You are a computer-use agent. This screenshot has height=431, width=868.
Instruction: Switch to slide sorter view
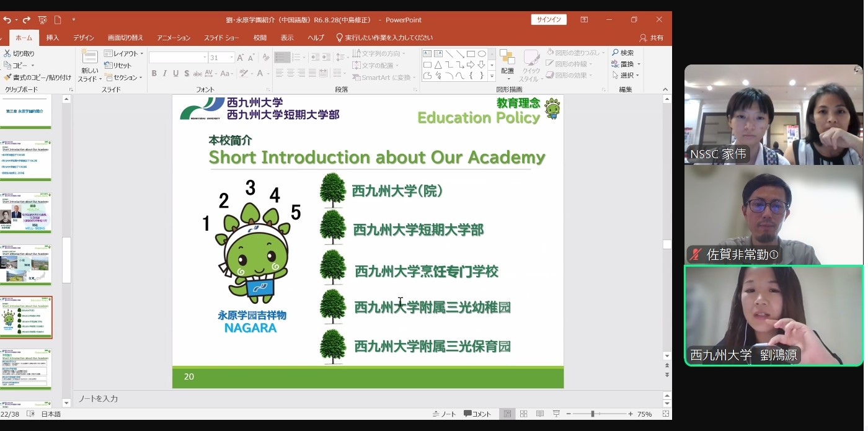click(524, 414)
